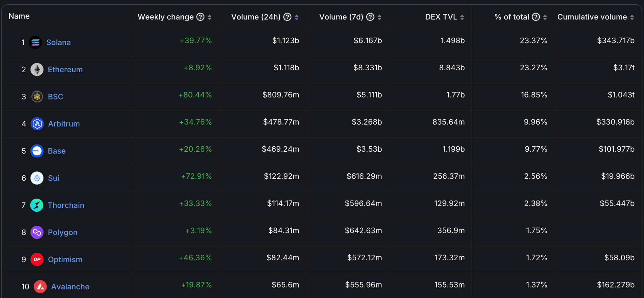Select the $809.76m 24h volume cell
Screen dimensions: 644x298
click(281, 95)
